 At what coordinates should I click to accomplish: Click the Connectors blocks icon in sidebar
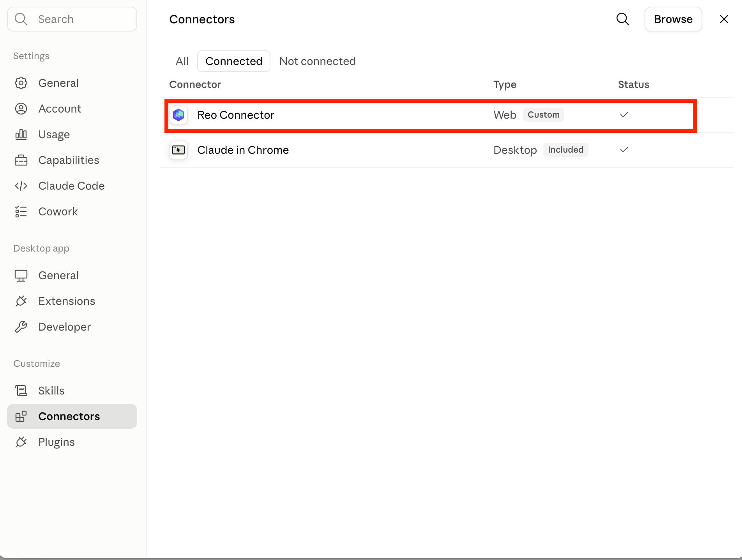[21, 416]
